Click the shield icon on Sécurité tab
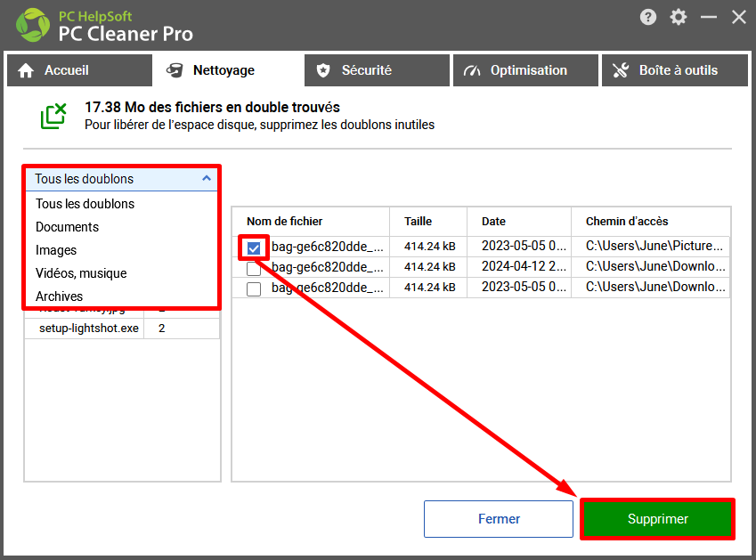 [323, 70]
